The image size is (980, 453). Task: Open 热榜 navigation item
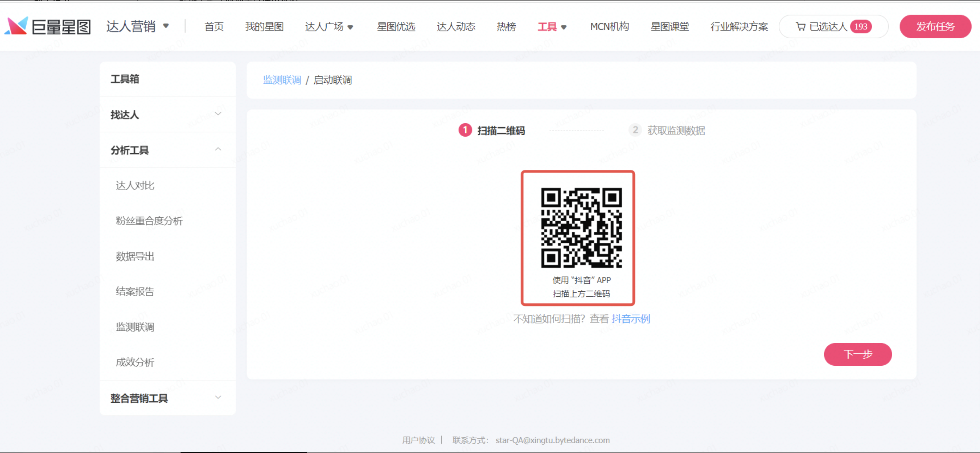pos(506,27)
